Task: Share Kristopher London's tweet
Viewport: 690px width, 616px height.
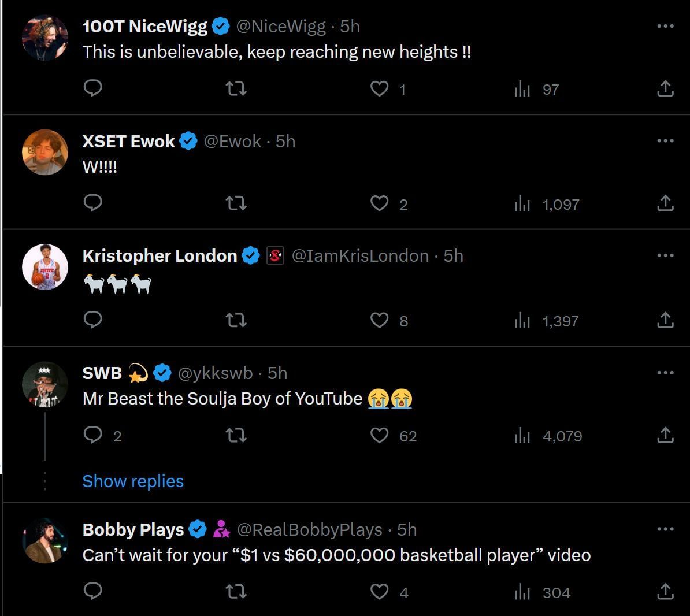Action: pos(665,320)
